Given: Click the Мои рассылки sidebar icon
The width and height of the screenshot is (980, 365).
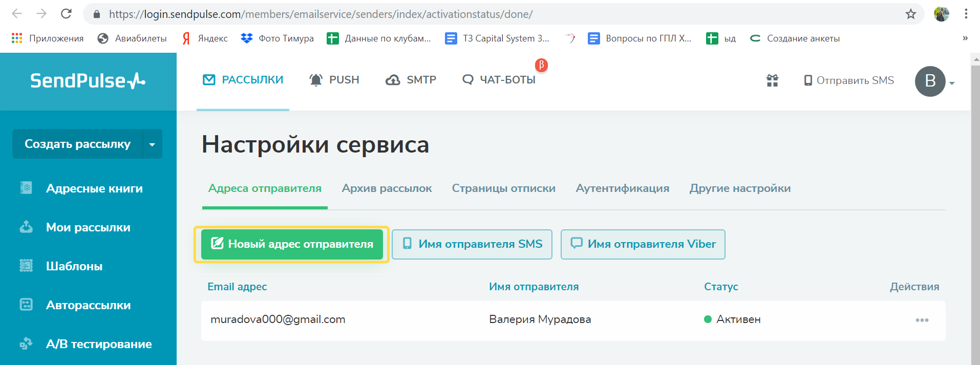Looking at the screenshot, I should (x=26, y=227).
